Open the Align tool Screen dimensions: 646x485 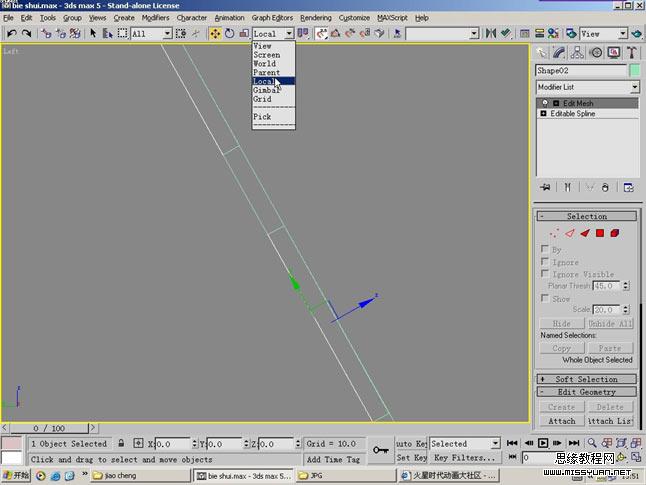point(506,33)
